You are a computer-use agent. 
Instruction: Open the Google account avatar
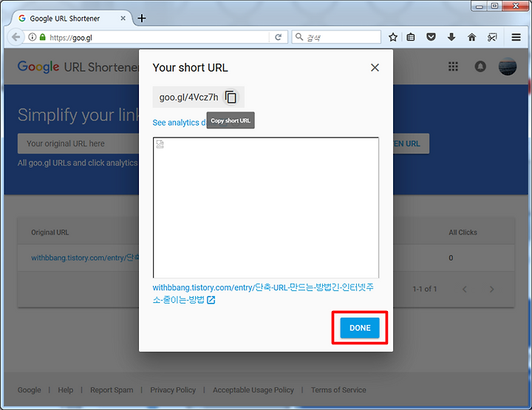click(507, 66)
